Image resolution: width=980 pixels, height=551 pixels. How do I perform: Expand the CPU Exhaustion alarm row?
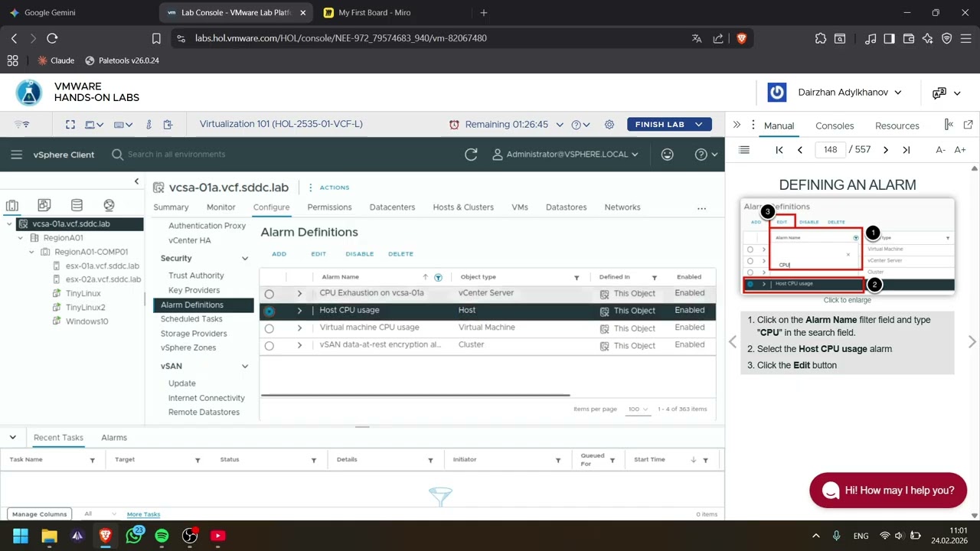pos(299,294)
